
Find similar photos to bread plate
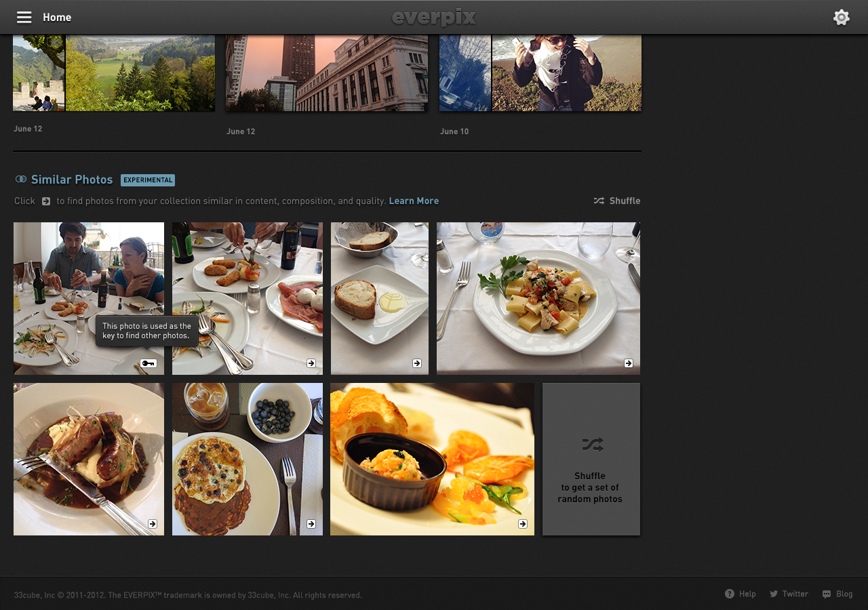[x=417, y=363]
